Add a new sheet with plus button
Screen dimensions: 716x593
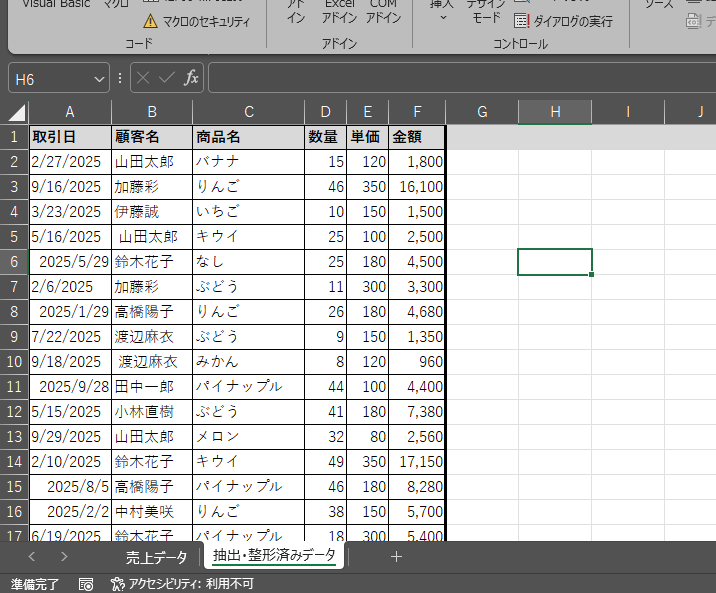396,557
